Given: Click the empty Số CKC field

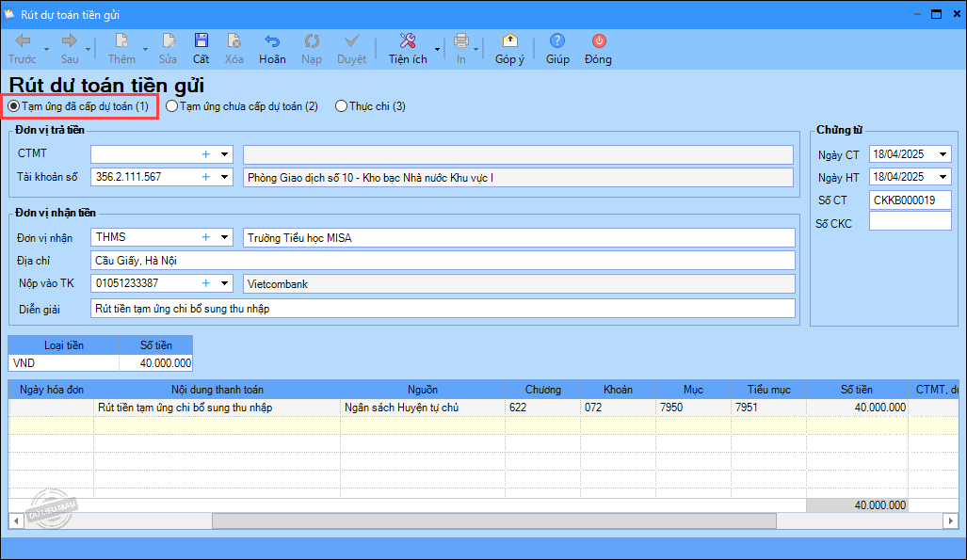Looking at the screenshot, I should tap(910, 221).
